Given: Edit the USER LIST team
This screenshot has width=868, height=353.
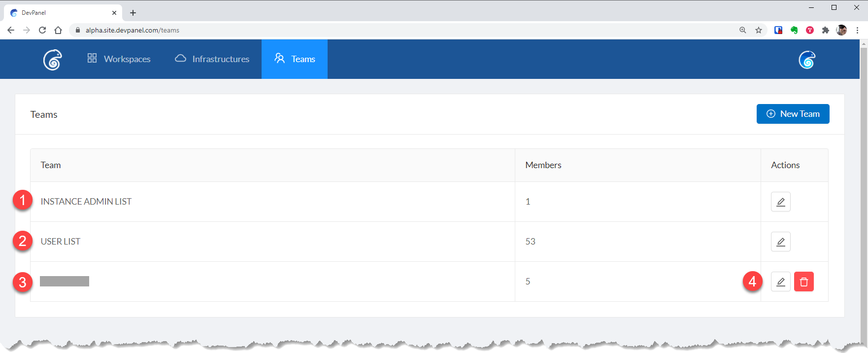Looking at the screenshot, I should click(780, 242).
